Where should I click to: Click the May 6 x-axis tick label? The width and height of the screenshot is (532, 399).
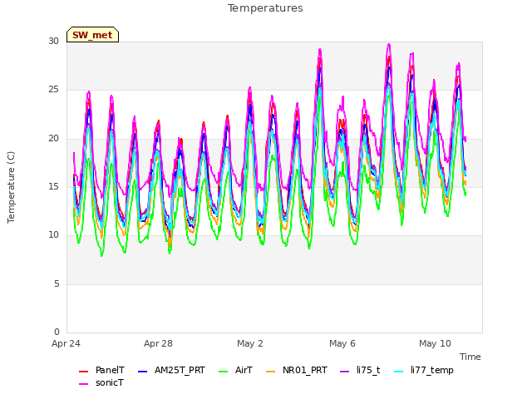[342, 343]
